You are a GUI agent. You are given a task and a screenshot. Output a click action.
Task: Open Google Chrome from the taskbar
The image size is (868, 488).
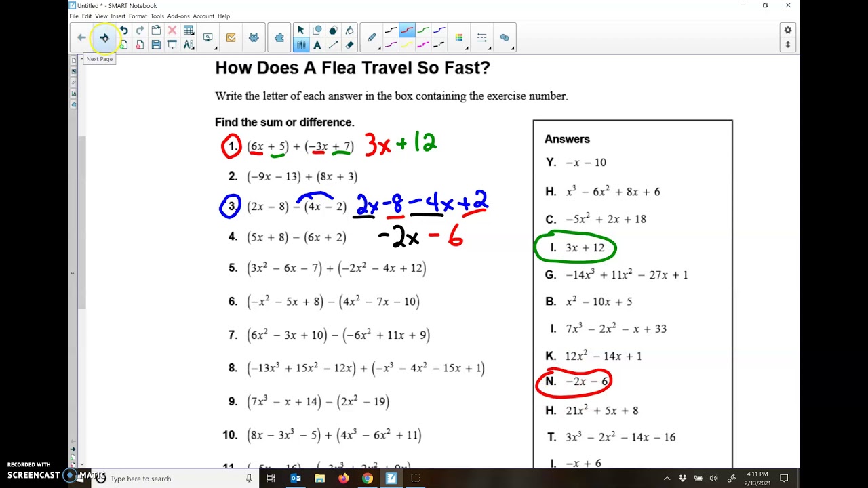367,479
